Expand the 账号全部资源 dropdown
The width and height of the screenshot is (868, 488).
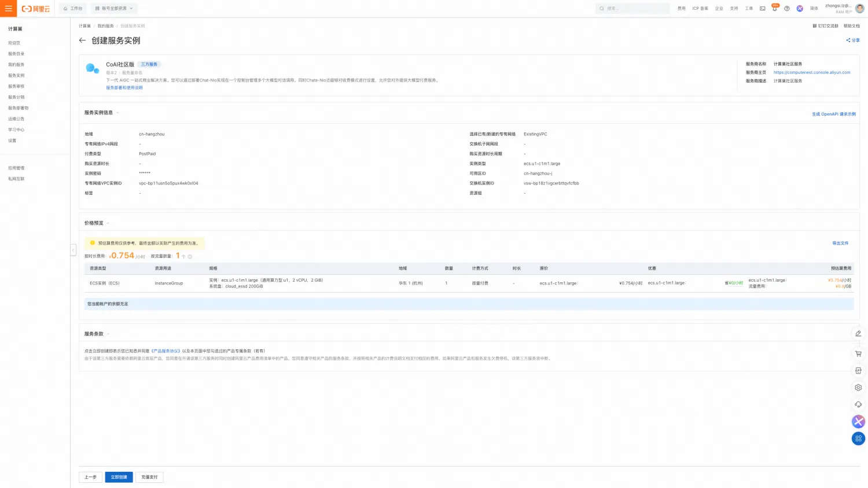(x=114, y=9)
